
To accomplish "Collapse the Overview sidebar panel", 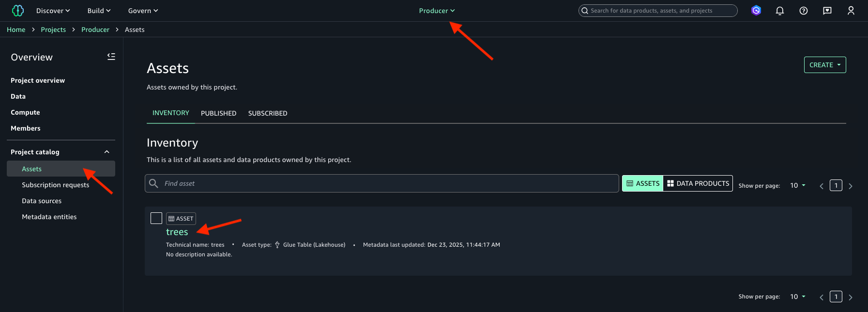I will 111,57.
